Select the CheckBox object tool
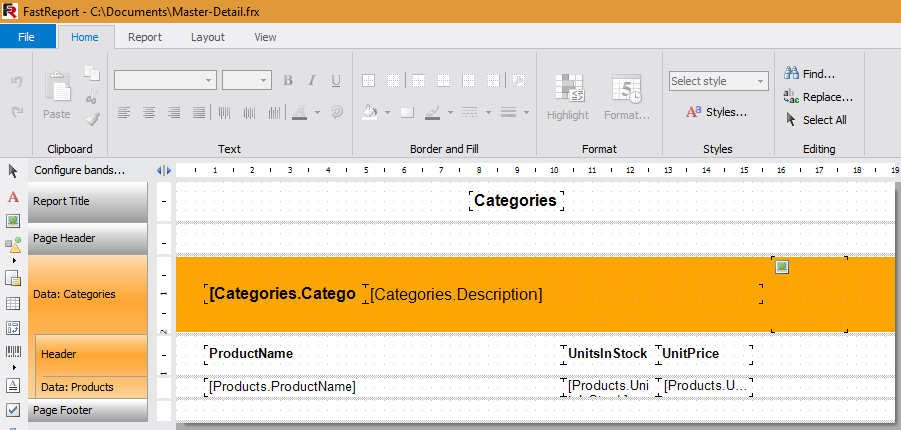Viewport: 901px width, 430px height. [x=13, y=410]
